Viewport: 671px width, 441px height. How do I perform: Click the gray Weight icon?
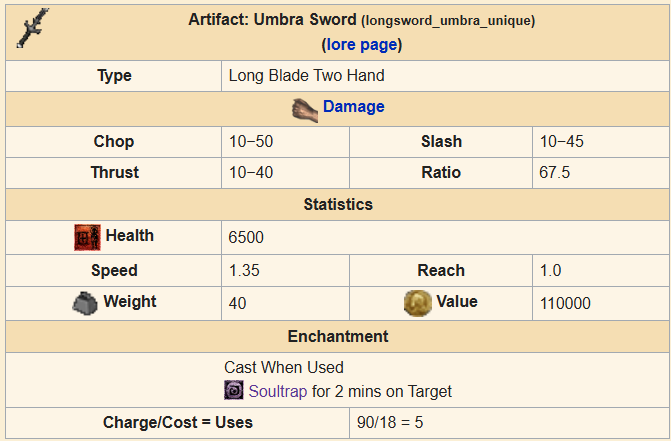pyautogui.click(x=85, y=303)
